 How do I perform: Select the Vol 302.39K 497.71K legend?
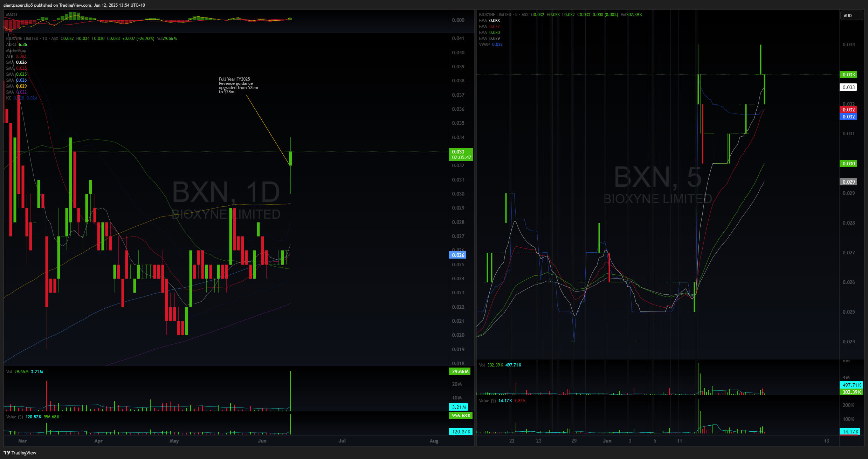500,365
